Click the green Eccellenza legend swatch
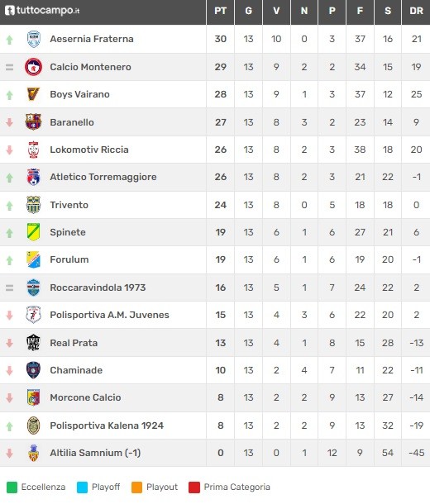The width and height of the screenshot is (430, 504). pos(12,487)
